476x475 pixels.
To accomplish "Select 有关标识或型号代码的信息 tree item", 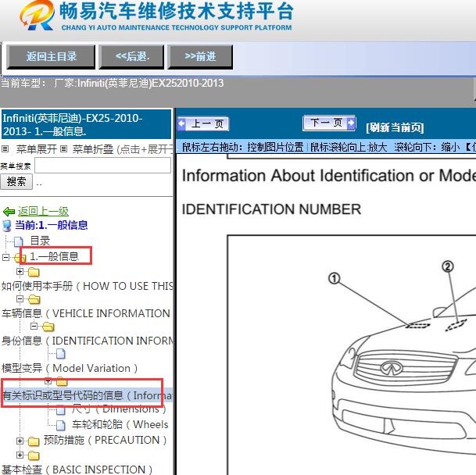I will click(87, 395).
